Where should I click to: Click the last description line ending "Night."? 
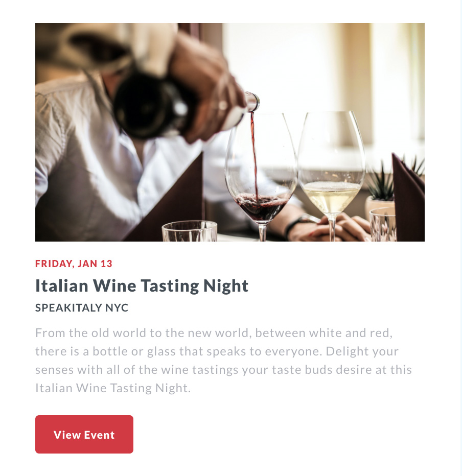(112, 388)
